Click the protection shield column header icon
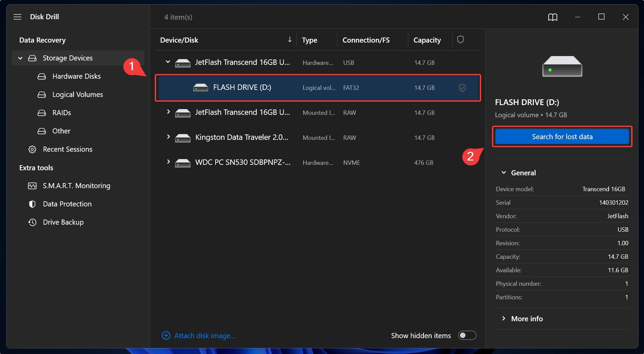 (460, 40)
